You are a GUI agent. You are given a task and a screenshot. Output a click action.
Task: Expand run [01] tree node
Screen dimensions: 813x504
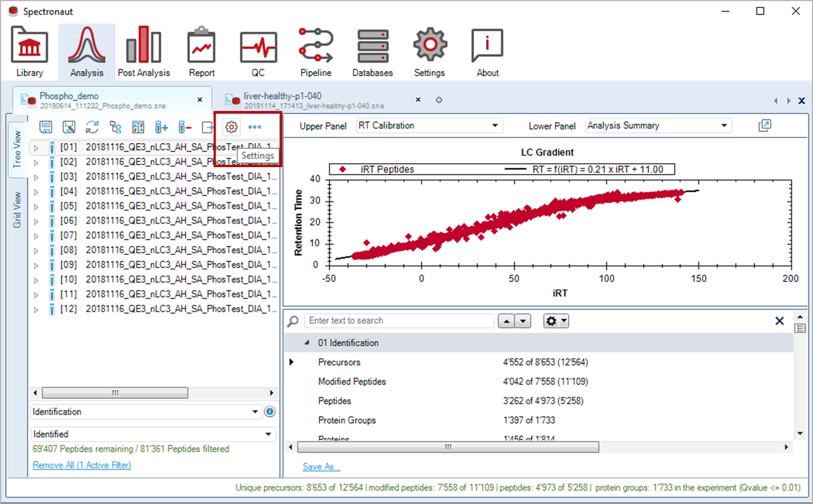36,147
